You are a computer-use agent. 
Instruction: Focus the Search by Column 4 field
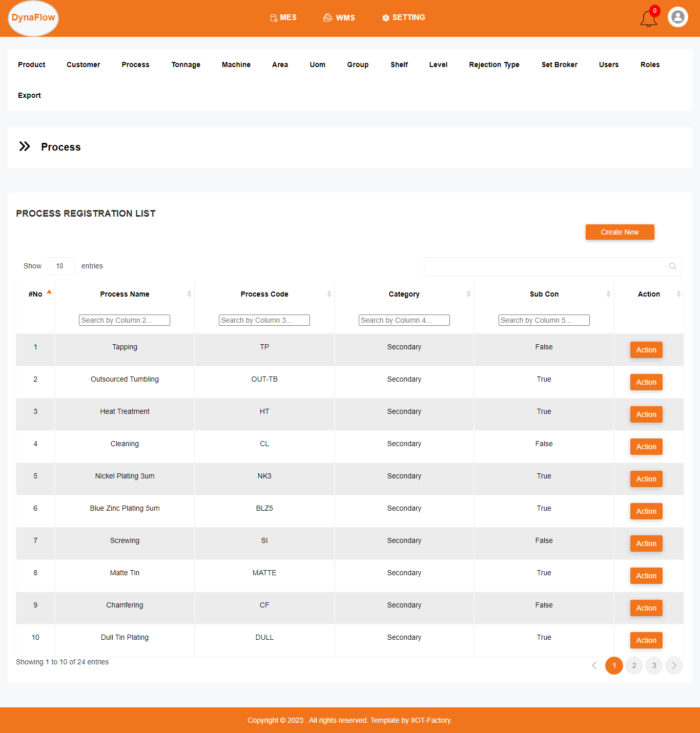tap(404, 320)
